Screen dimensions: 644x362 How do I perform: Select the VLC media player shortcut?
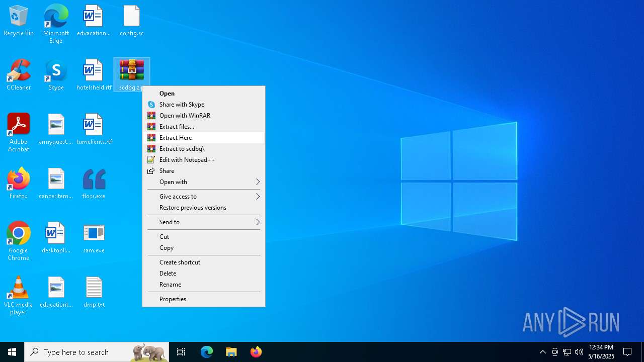(x=19, y=296)
